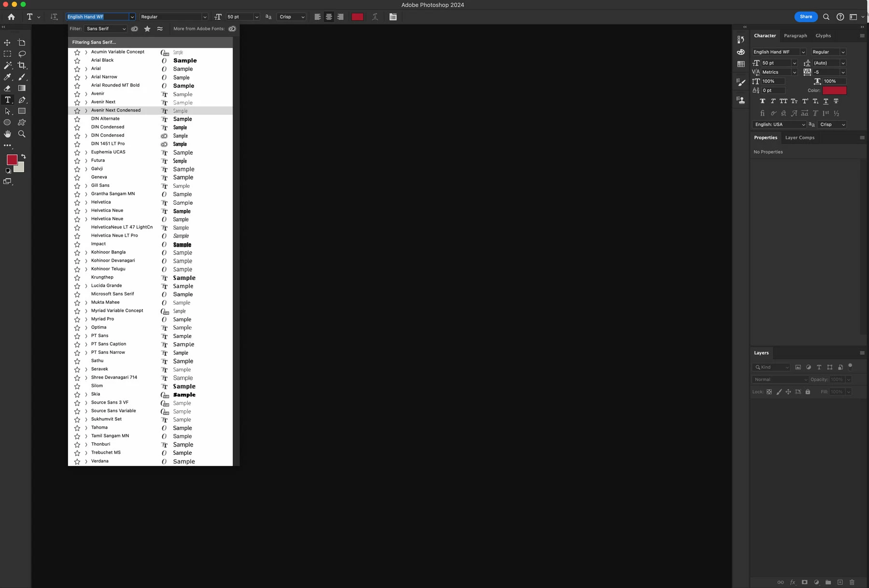Center align text in options bar
Screen dimensions: 869x588
click(x=329, y=17)
